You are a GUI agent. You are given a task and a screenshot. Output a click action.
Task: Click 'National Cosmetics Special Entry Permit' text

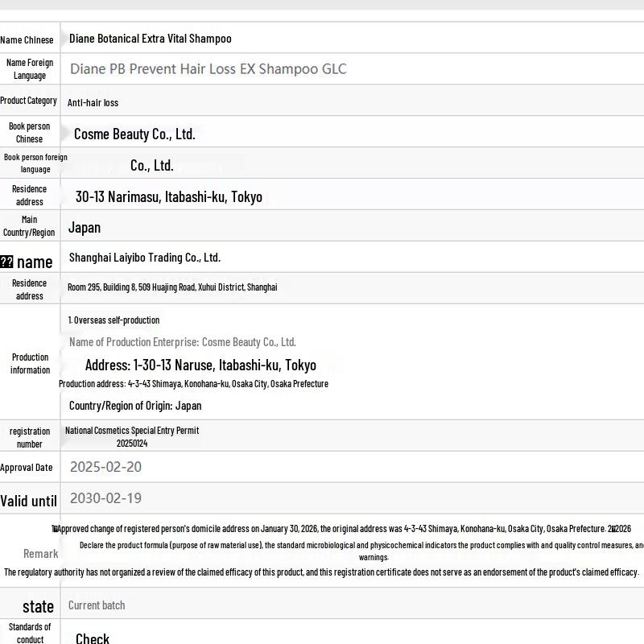click(132, 431)
